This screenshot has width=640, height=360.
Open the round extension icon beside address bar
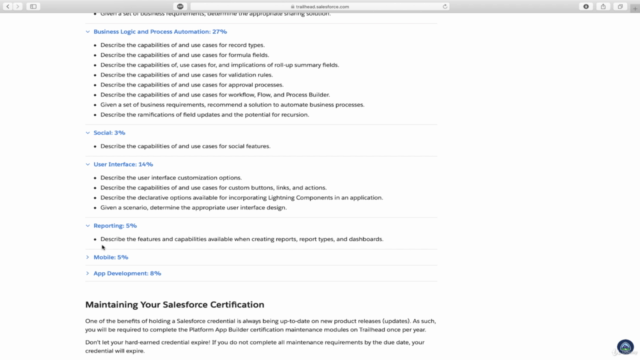pyautogui.click(x=180, y=7)
